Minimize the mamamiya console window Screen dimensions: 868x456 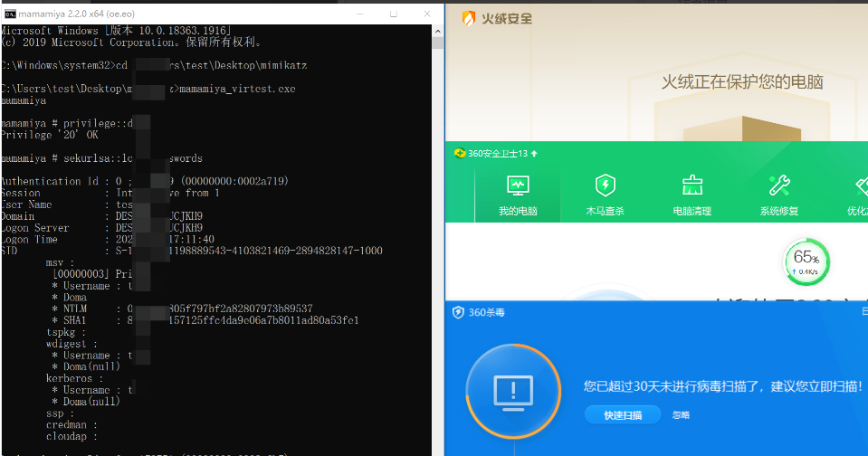[x=360, y=14]
